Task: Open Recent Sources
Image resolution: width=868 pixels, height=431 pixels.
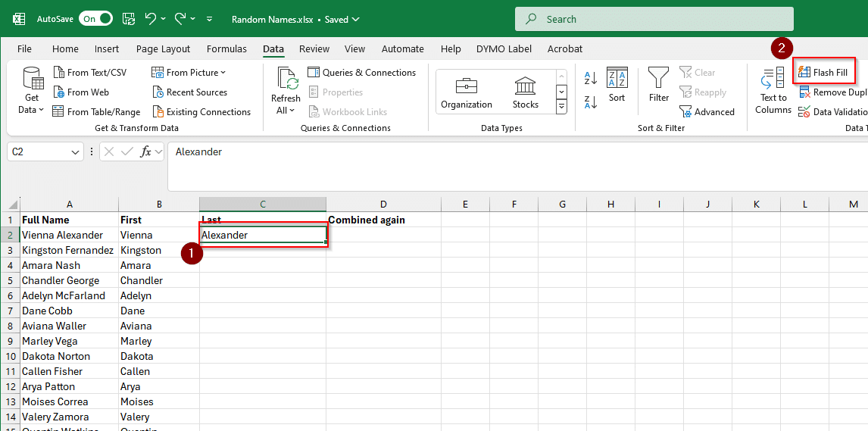Action: (x=190, y=92)
